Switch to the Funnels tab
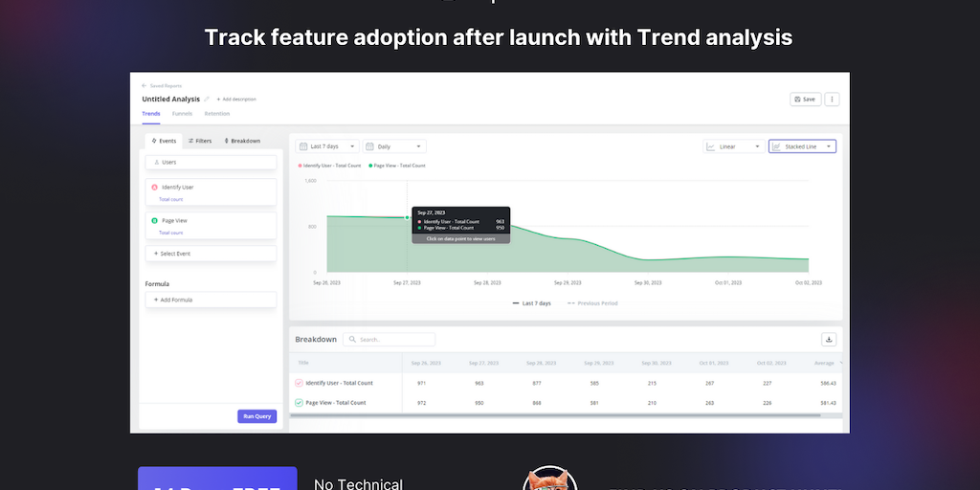The height and width of the screenshot is (490, 980). (x=182, y=114)
